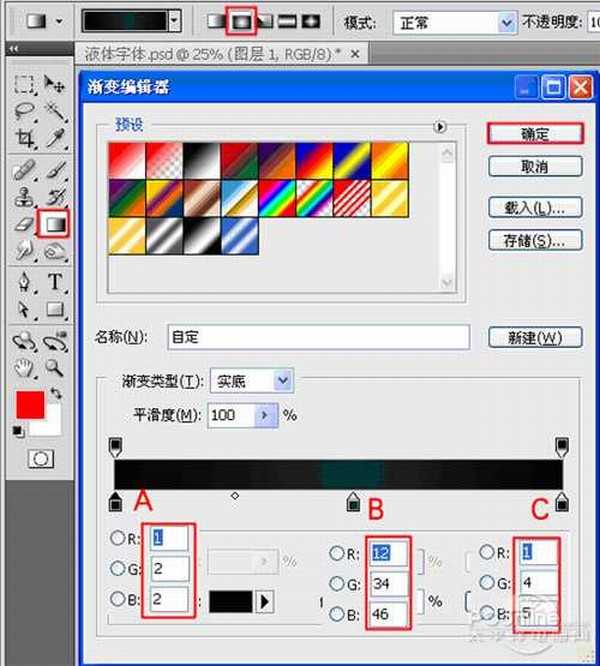Image resolution: width=600 pixels, height=666 pixels.
Task: Select the Gradient tool in toolbox
Action: tap(54, 224)
